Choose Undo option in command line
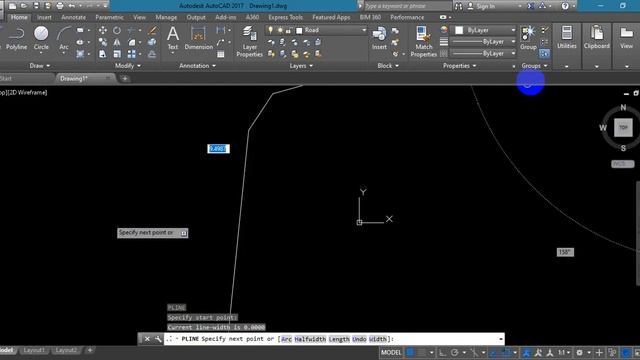 coord(359,339)
